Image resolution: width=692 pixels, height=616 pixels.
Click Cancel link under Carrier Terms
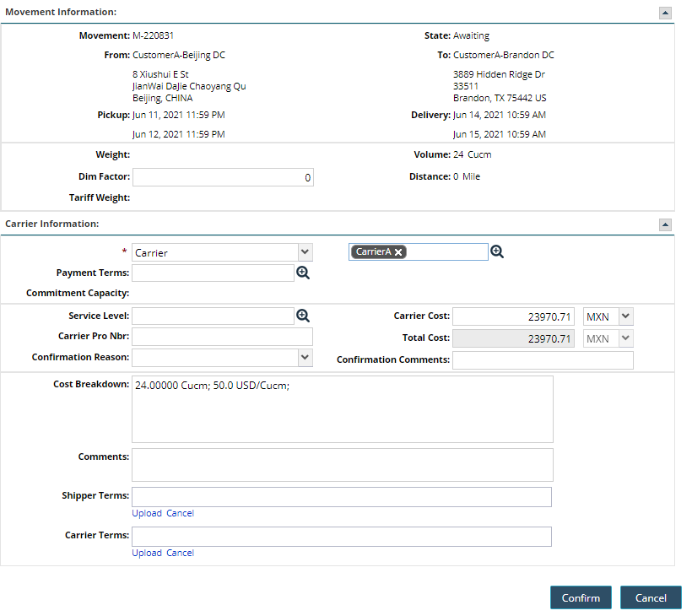click(x=180, y=553)
